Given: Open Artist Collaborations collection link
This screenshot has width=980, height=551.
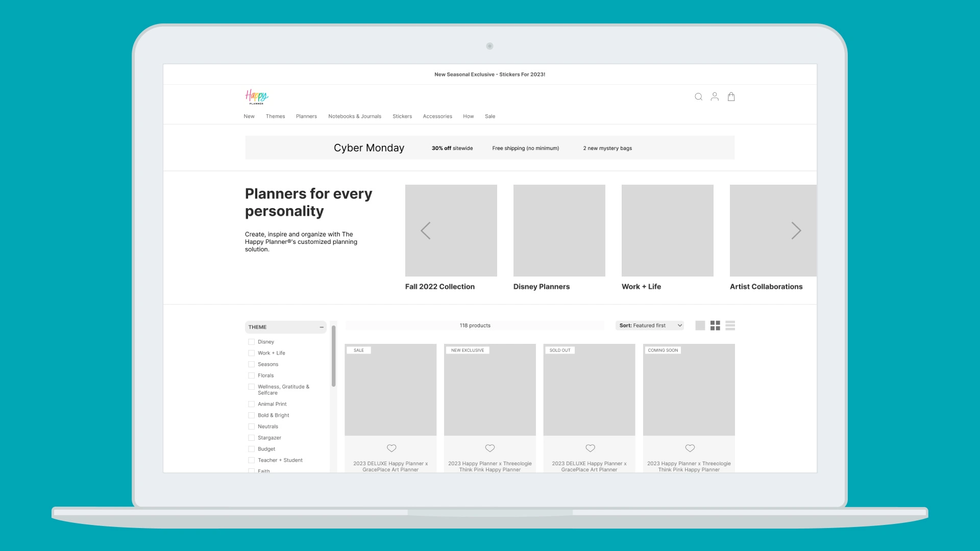Looking at the screenshot, I should [766, 287].
